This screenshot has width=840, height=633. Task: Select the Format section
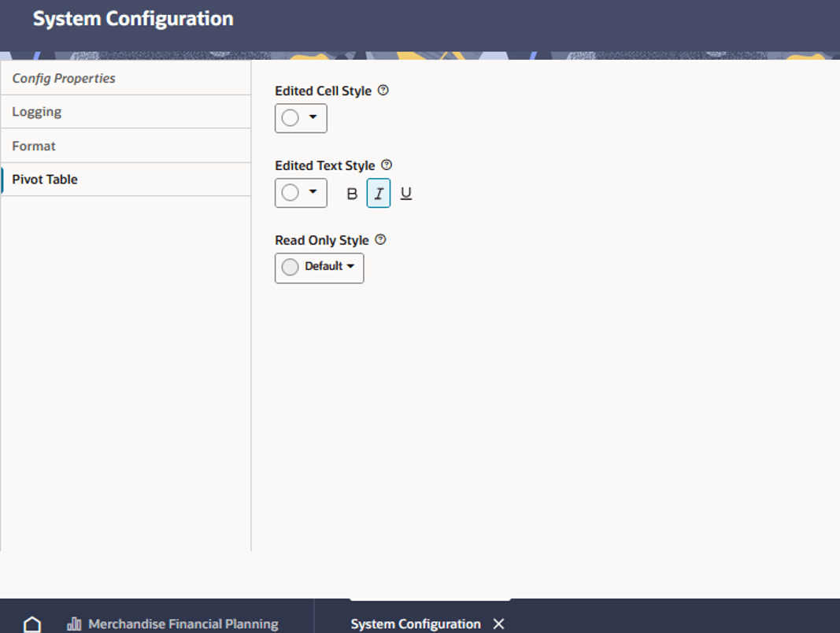point(126,146)
